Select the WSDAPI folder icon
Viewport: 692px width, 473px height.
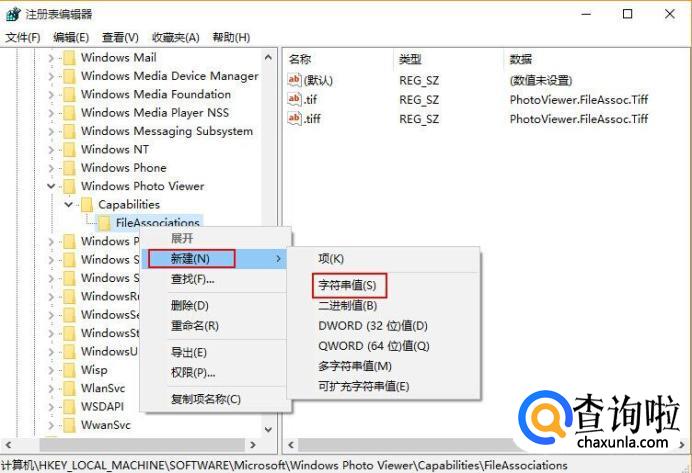[x=69, y=406]
